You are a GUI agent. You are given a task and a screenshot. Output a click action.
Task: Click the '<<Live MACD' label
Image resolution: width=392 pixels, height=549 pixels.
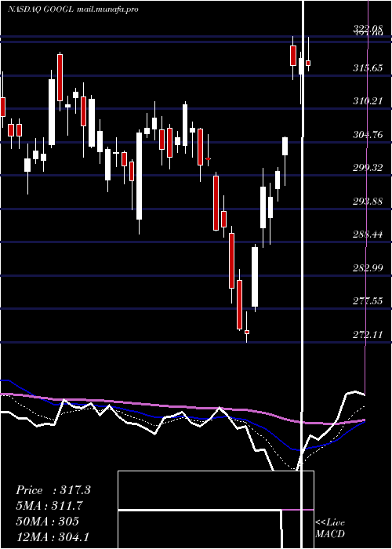pos(330,529)
